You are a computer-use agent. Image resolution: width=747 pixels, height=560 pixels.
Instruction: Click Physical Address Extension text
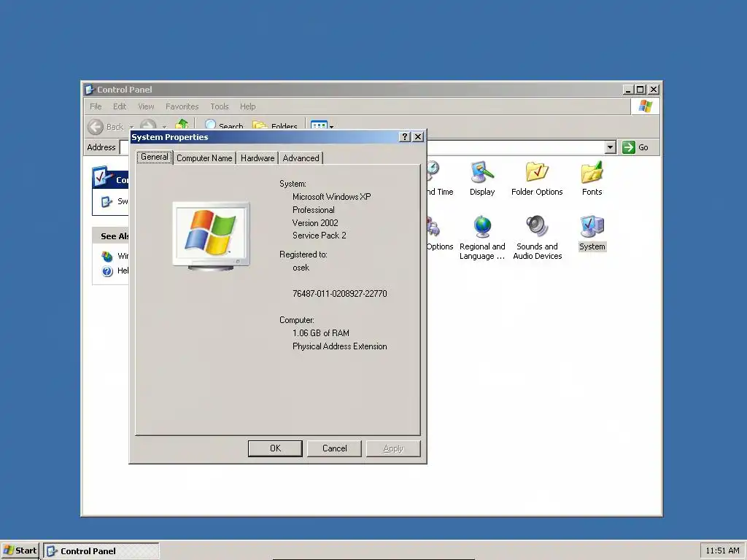coord(340,346)
